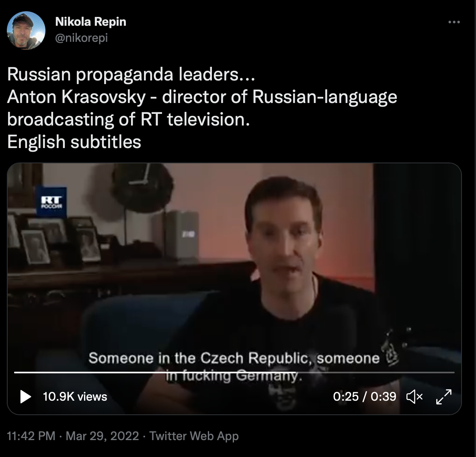Click the Mar 29, 2022 date
The image size is (476, 457).
point(102,436)
